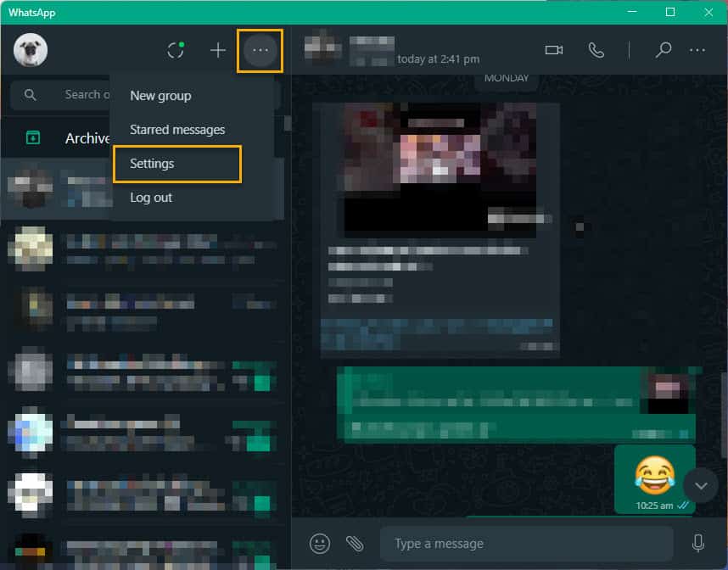Close the menu via left-panel three-dots button
The height and width of the screenshot is (570, 728).
260,50
